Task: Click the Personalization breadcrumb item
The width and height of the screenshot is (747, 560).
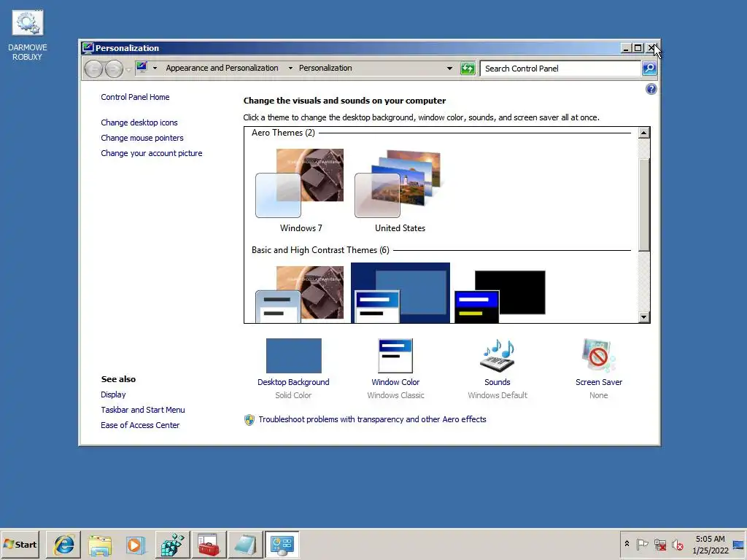Action: 325,68
